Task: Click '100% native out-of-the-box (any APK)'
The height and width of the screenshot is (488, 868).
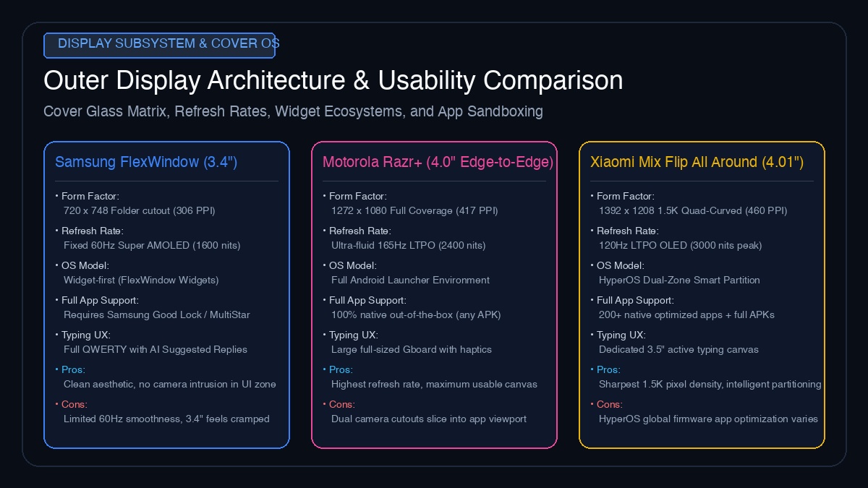Action: 416,314
